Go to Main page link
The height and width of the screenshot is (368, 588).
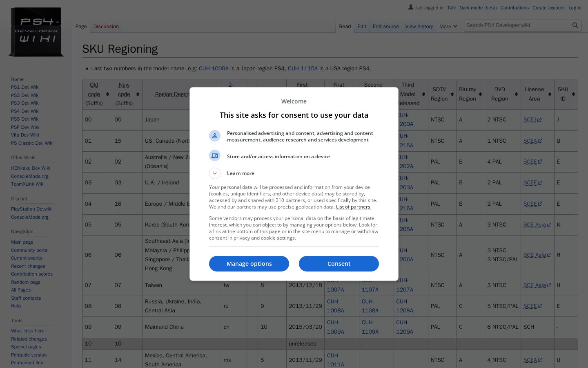click(x=22, y=242)
